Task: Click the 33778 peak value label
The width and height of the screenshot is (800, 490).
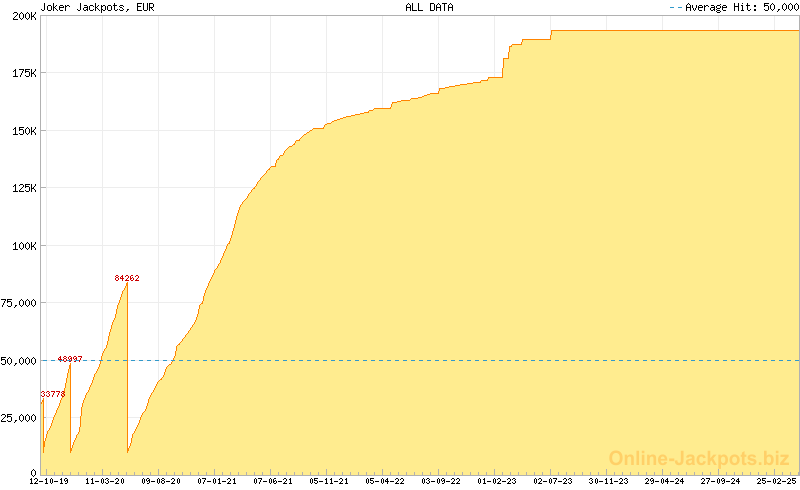Action: click(53, 394)
